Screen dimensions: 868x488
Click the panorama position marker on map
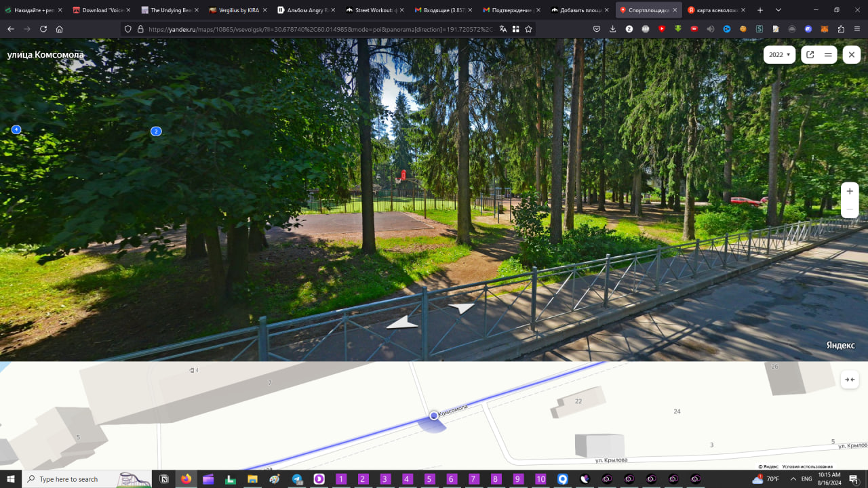[434, 415]
